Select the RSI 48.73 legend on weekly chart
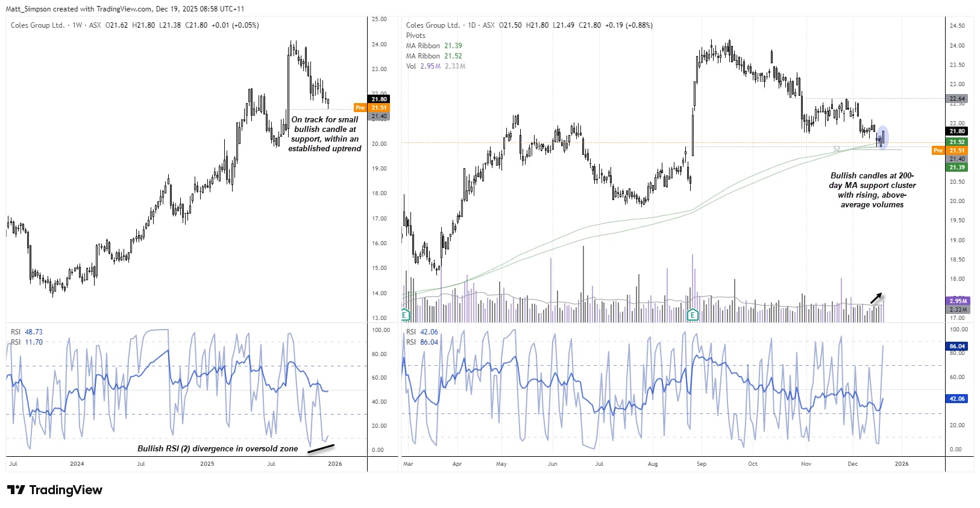Image resolution: width=980 pixels, height=508 pixels. (x=27, y=332)
